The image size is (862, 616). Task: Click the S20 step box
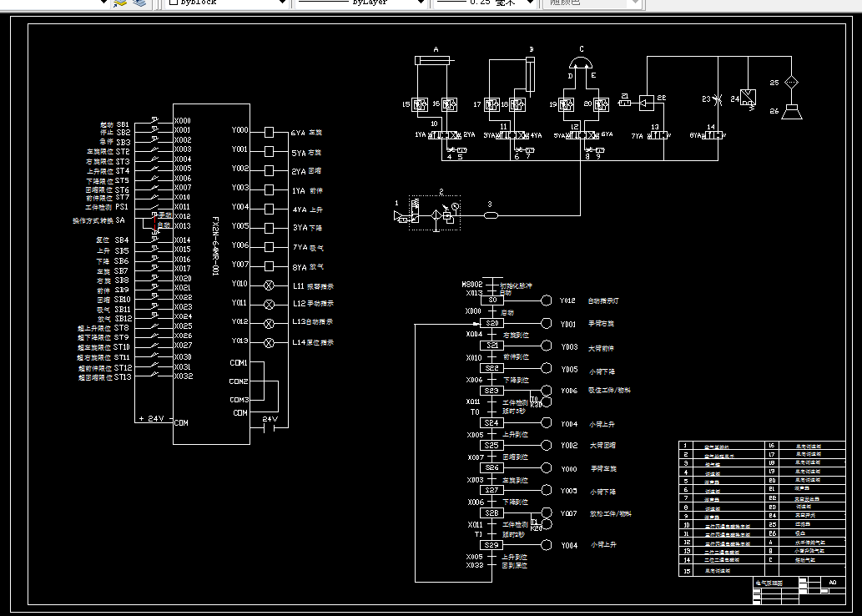point(492,323)
